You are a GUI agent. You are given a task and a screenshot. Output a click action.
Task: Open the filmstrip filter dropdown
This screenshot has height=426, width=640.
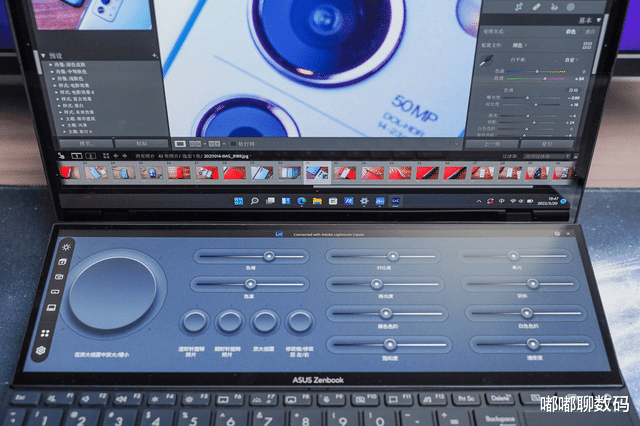547,156
